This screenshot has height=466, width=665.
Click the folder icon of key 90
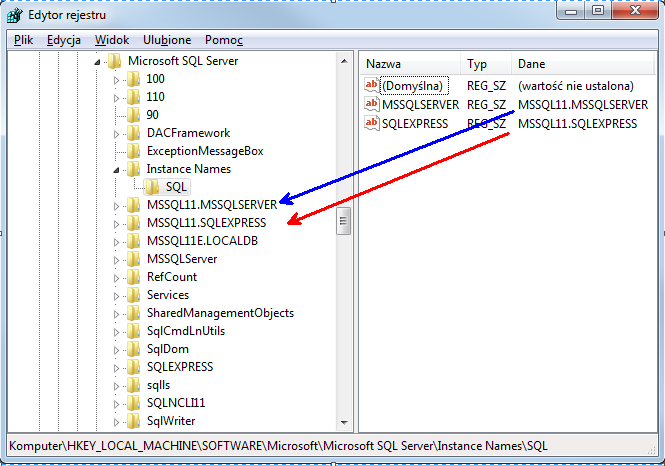click(134, 114)
